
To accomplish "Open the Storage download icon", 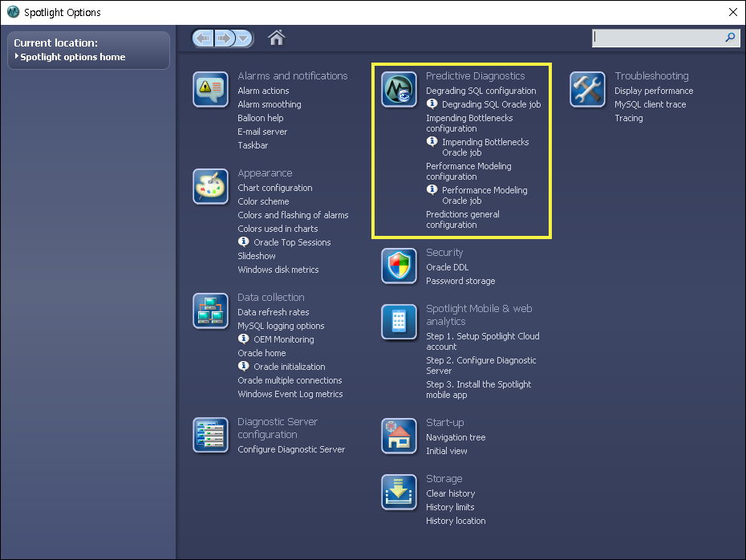I will tap(399, 492).
